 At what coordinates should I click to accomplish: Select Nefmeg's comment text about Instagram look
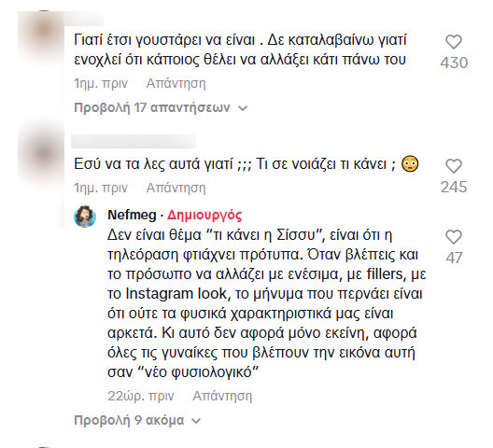(266, 303)
